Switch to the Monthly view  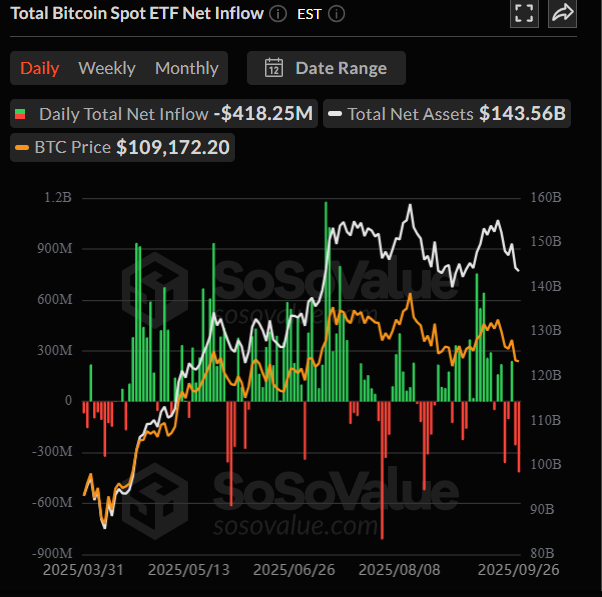tap(186, 68)
